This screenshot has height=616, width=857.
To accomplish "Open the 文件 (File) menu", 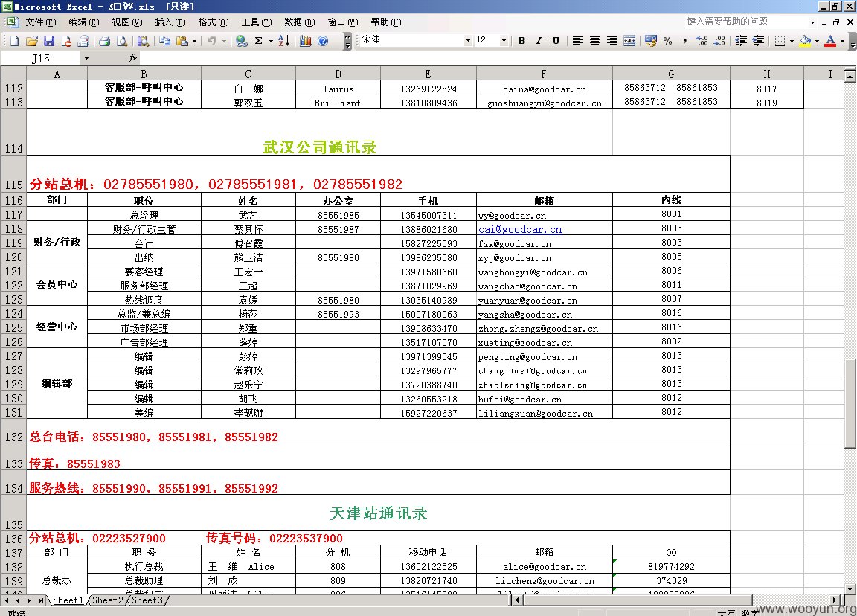I will [40, 22].
